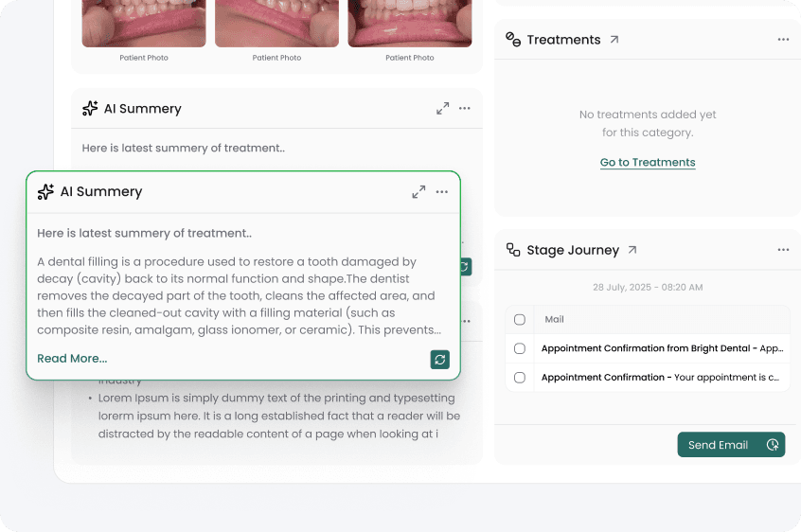Viewport: 801px width, 532px height.
Task: Open the Treatments more options menu
Action: point(783,40)
